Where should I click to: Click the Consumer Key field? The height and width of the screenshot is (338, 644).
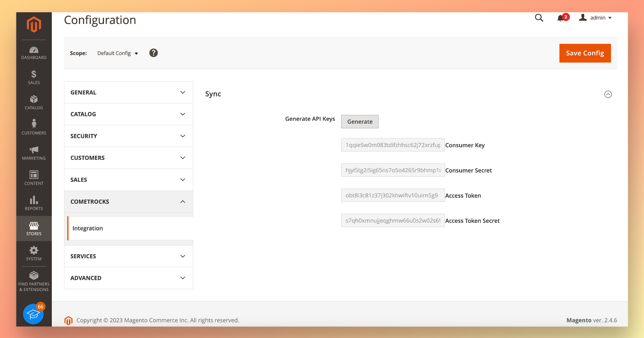393,145
